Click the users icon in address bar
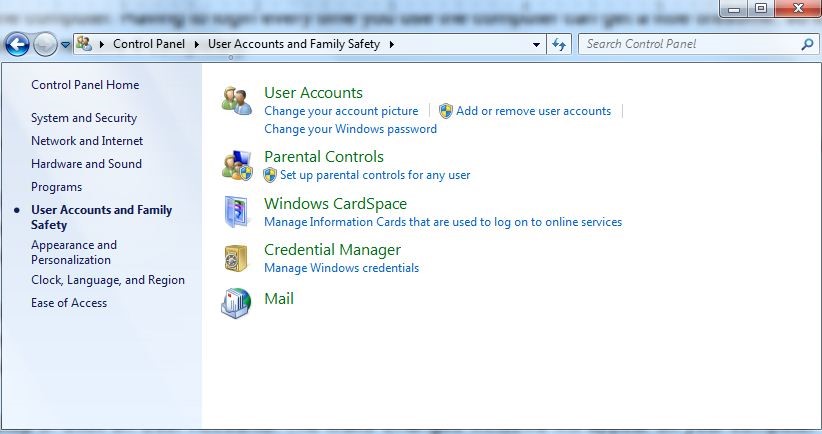 coord(84,44)
